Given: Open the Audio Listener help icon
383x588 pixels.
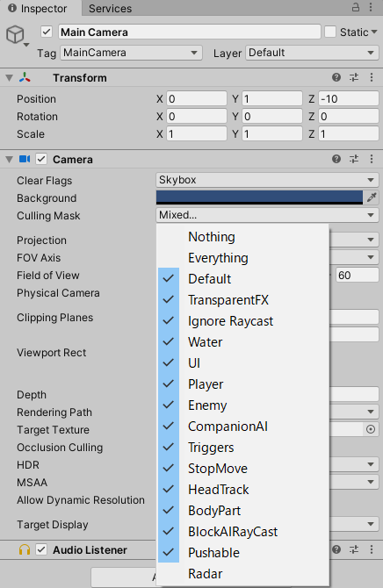Looking at the screenshot, I should point(336,549).
